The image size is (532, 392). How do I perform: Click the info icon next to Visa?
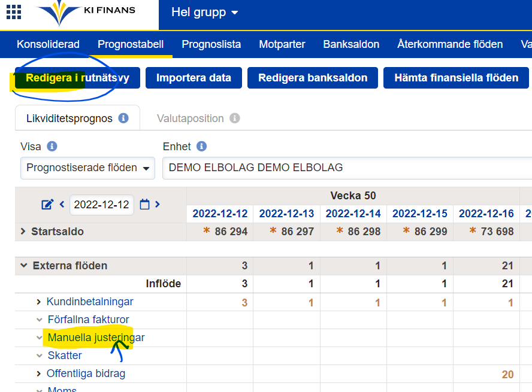pyautogui.click(x=52, y=147)
